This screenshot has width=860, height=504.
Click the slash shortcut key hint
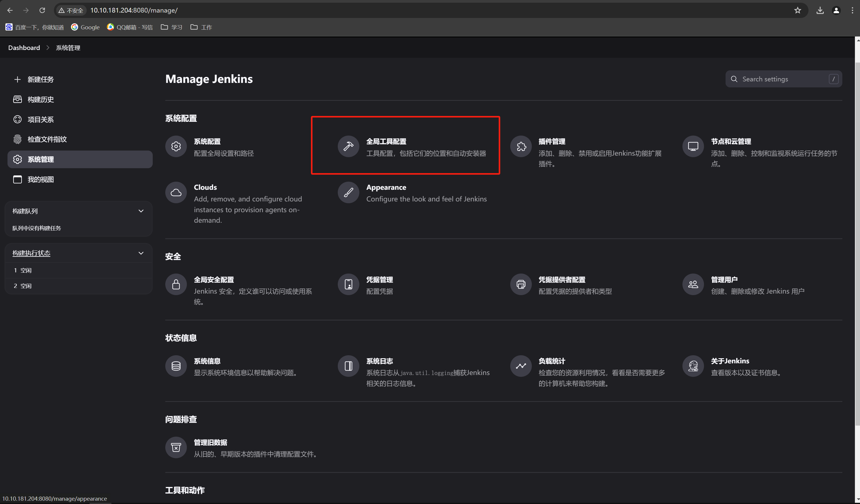coord(833,79)
